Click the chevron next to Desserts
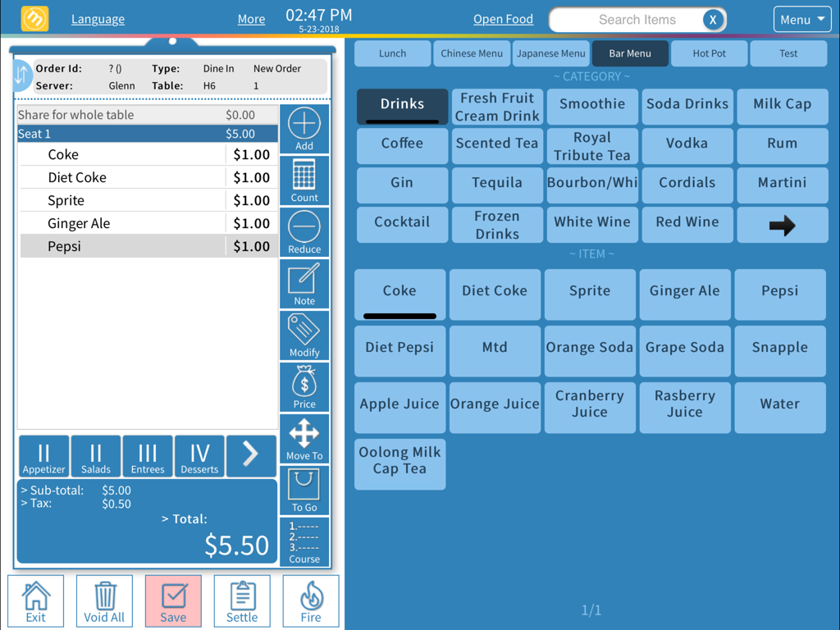Viewport: 840px width, 630px height. (251, 456)
